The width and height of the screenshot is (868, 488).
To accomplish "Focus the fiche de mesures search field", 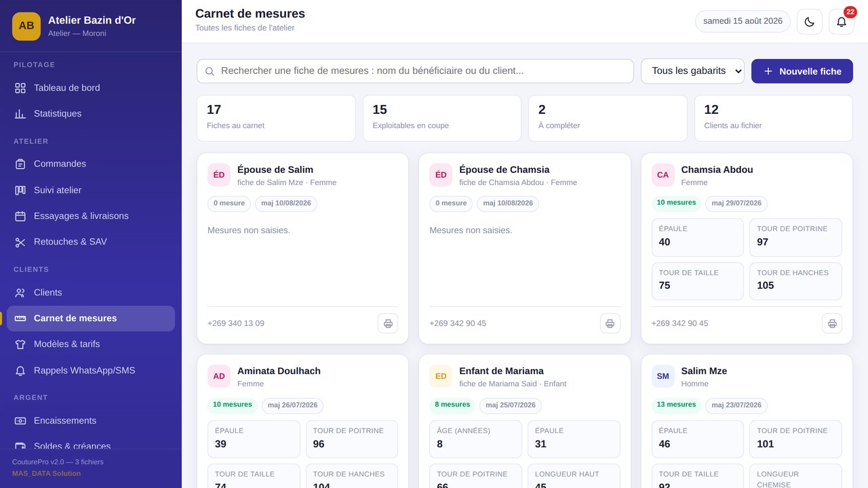I will click(x=415, y=71).
